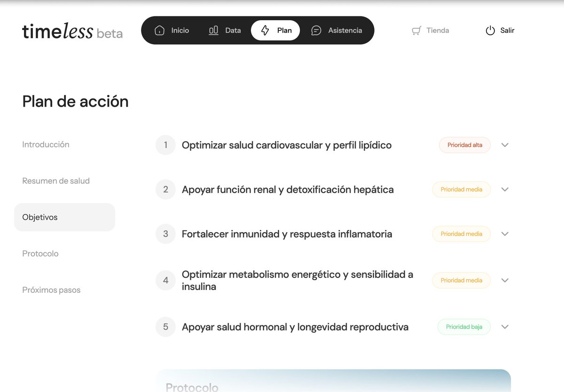Open the Asistencia tab label

pyautogui.click(x=345, y=31)
